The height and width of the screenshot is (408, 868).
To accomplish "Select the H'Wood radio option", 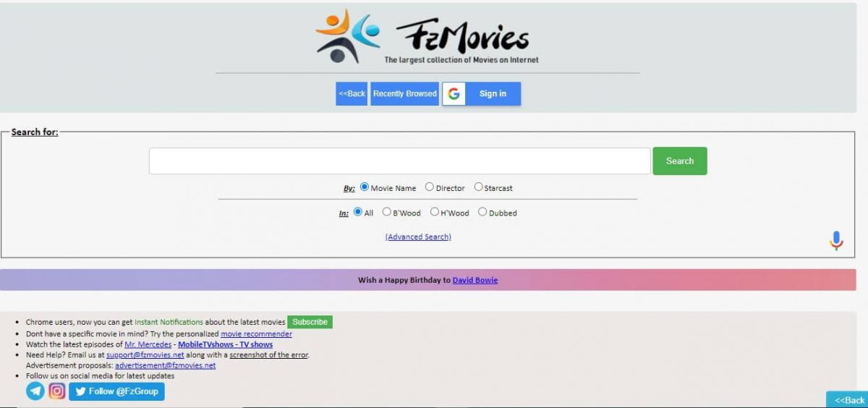I will coord(435,212).
